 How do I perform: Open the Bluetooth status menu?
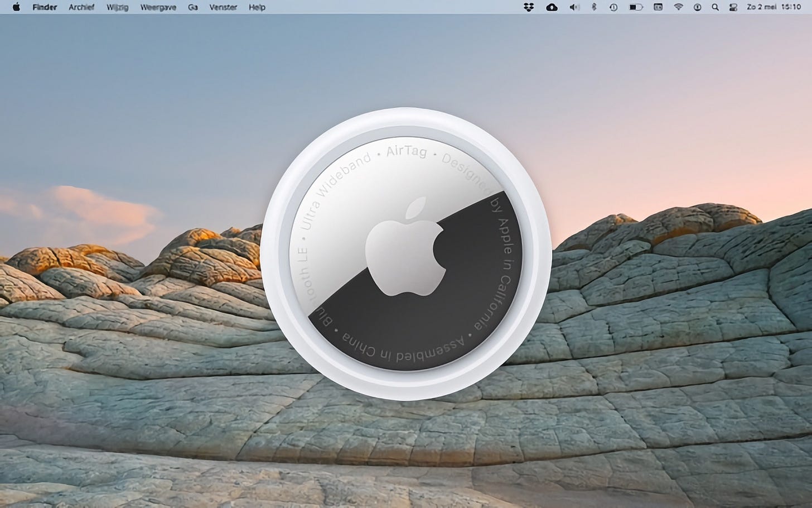click(x=594, y=7)
